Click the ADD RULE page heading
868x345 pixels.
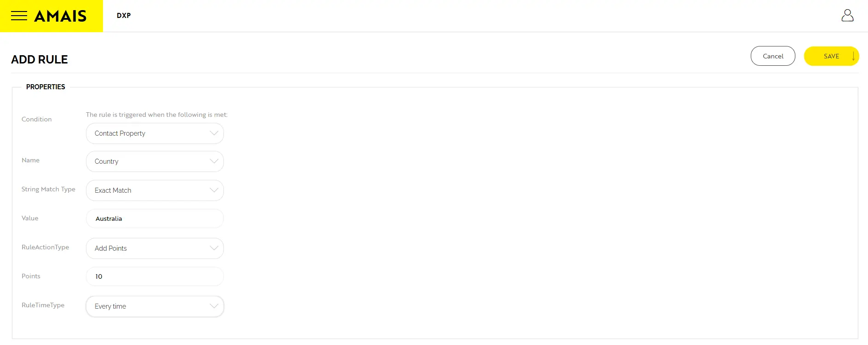pyautogui.click(x=40, y=60)
